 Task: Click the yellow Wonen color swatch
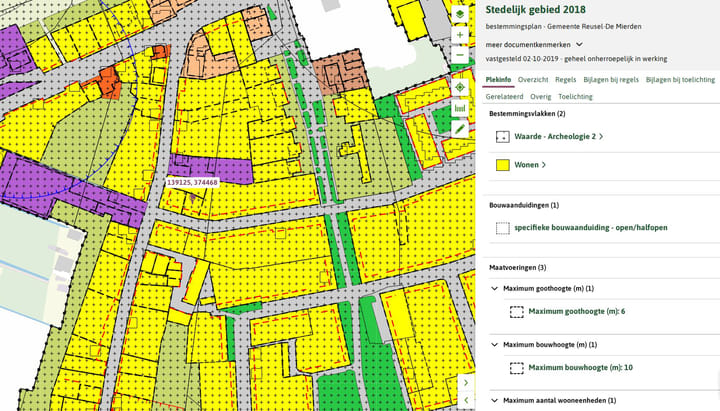(503, 165)
